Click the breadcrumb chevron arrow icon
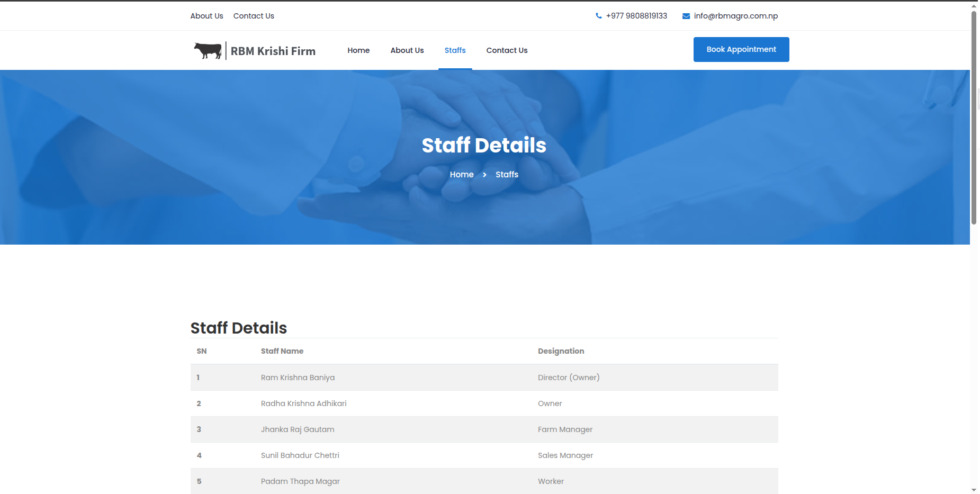The height and width of the screenshot is (494, 980). (x=484, y=175)
